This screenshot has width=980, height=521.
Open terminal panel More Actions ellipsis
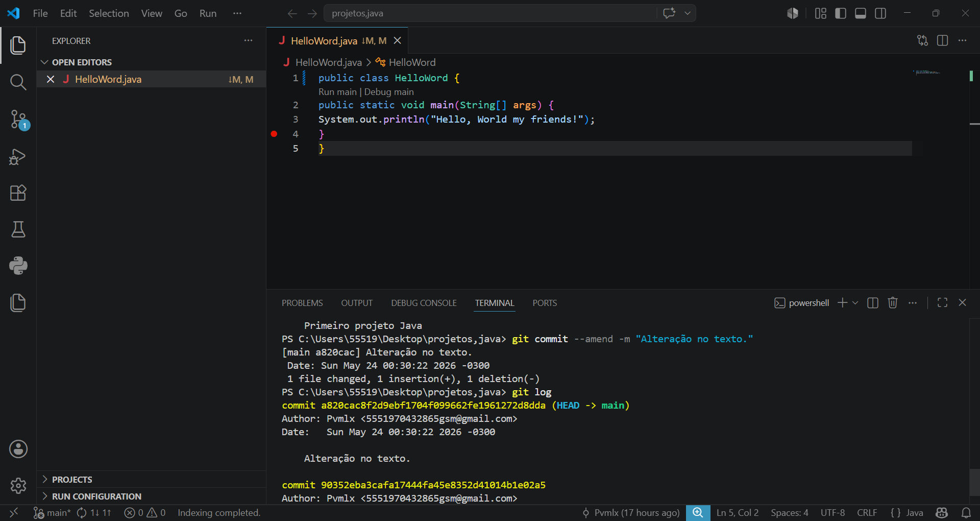pyautogui.click(x=913, y=303)
